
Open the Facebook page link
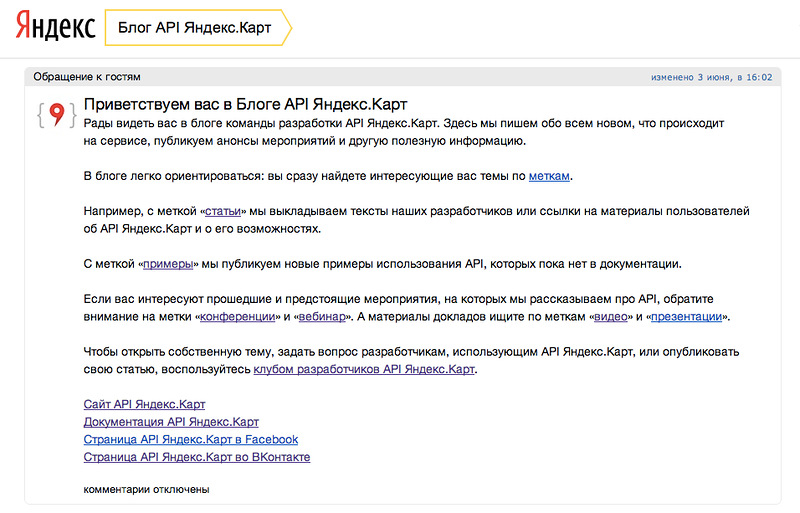(191, 439)
